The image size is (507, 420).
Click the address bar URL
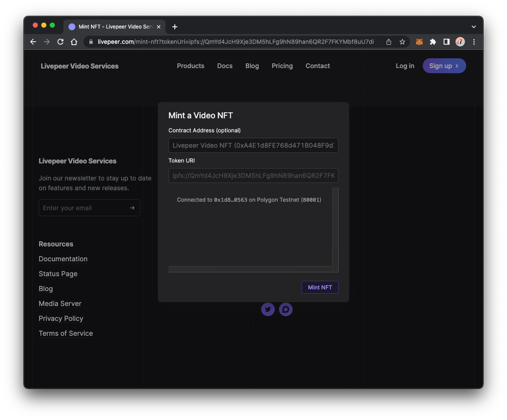point(236,42)
